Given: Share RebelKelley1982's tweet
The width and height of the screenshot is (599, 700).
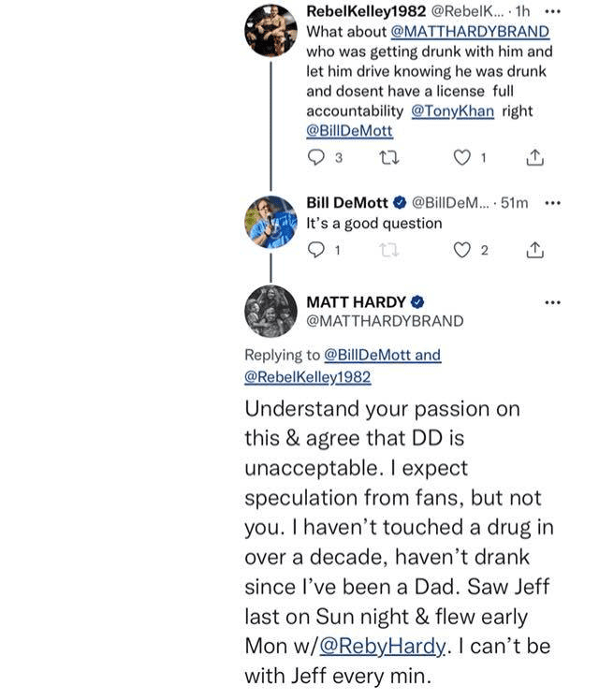Looking at the screenshot, I should 535,158.
